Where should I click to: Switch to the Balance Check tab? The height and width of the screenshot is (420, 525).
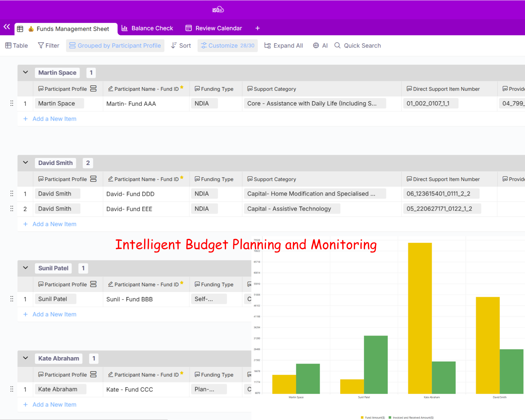(147, 28)
